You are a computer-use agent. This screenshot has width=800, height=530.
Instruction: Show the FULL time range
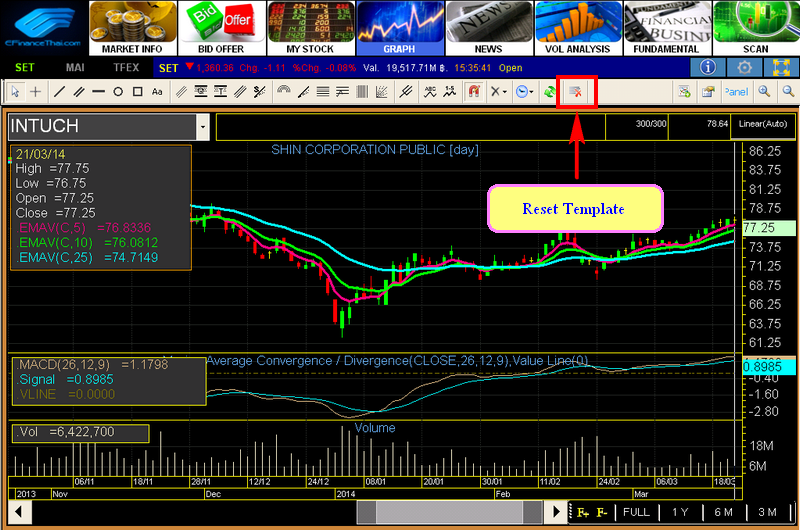point(636,512)
